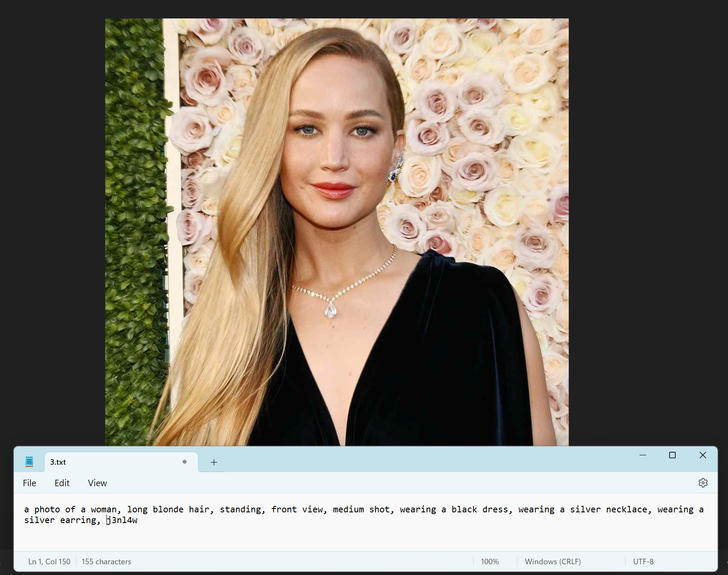Click the word blonde in the text
728x575 pixels.
[168, 509]
